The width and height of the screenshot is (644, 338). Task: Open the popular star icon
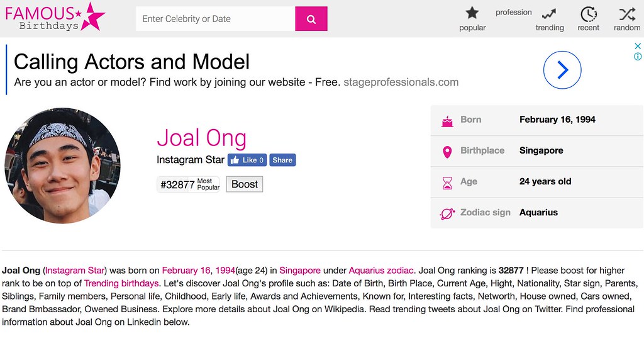(x=472, y=13)
